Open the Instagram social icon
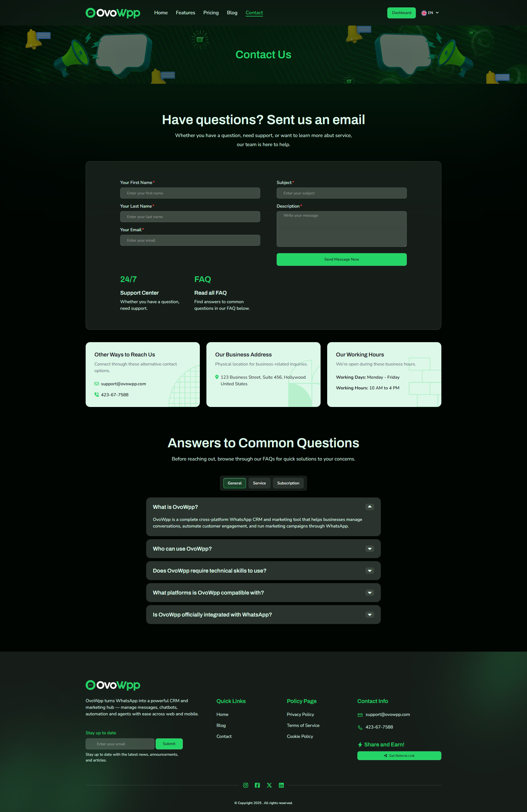The height and width of the screenshot is (812, 527). click(x=246, y=785)
